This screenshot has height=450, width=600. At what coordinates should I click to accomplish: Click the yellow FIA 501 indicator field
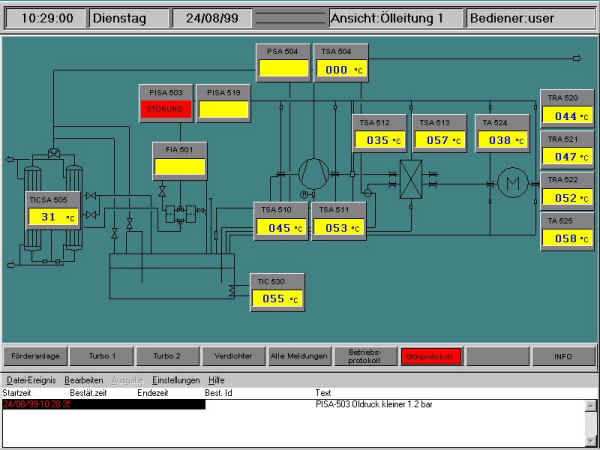[x=180, y=167]
